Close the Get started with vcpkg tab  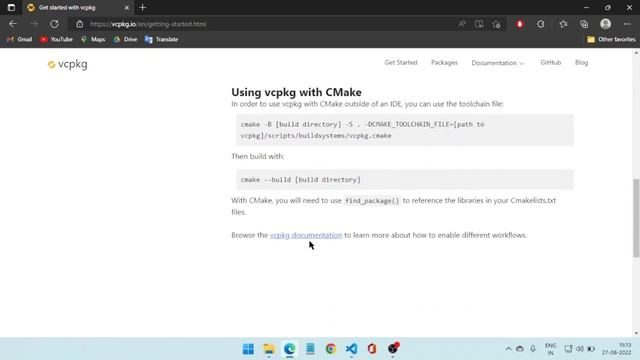[x=127, y=7]
